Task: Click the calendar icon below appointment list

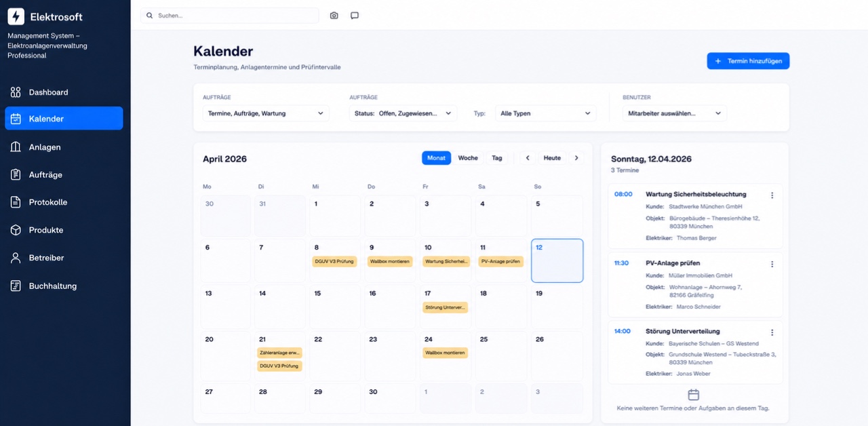Action: [x=693, y=395]
